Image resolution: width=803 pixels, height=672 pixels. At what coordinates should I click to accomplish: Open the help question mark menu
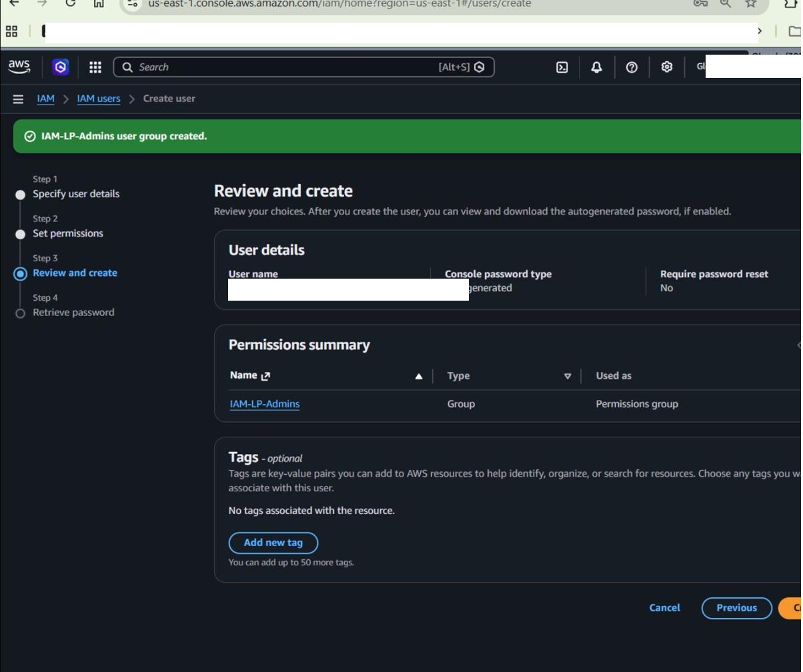(x=632, y=67)
